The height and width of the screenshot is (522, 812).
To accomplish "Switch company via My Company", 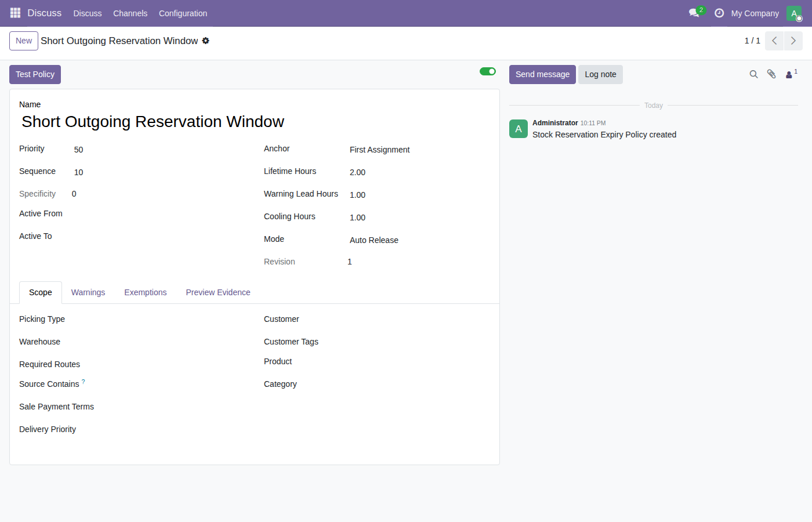I will pyautogui.click(x=755, y=13).
